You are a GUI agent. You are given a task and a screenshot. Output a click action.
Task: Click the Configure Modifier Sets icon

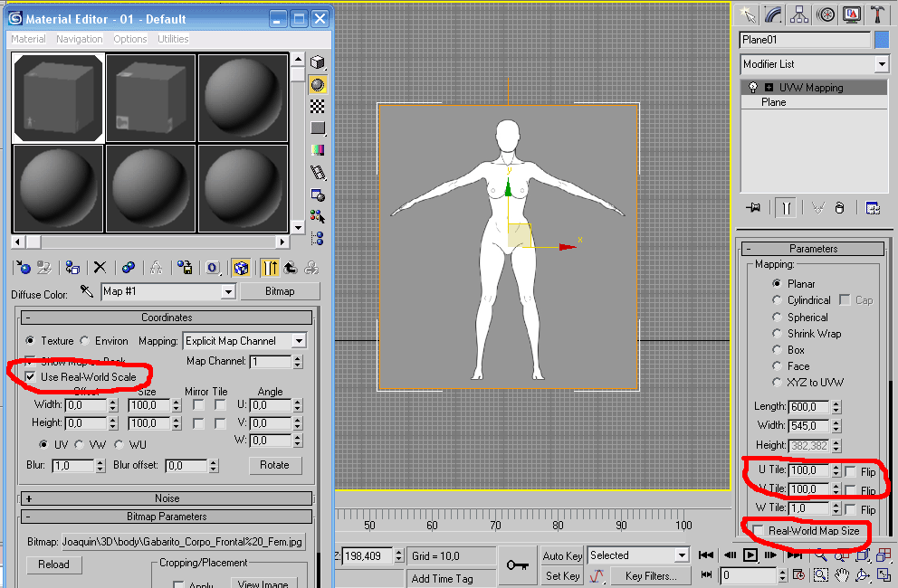(873, 207)
